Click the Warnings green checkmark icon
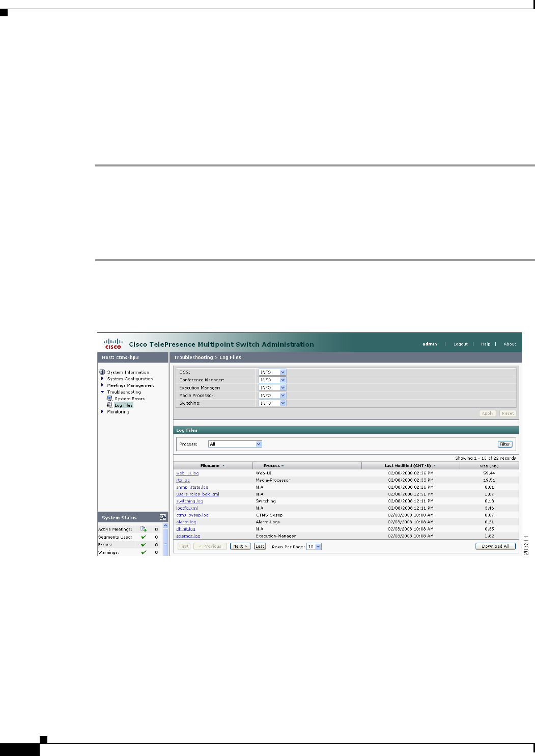 (144, 552)
